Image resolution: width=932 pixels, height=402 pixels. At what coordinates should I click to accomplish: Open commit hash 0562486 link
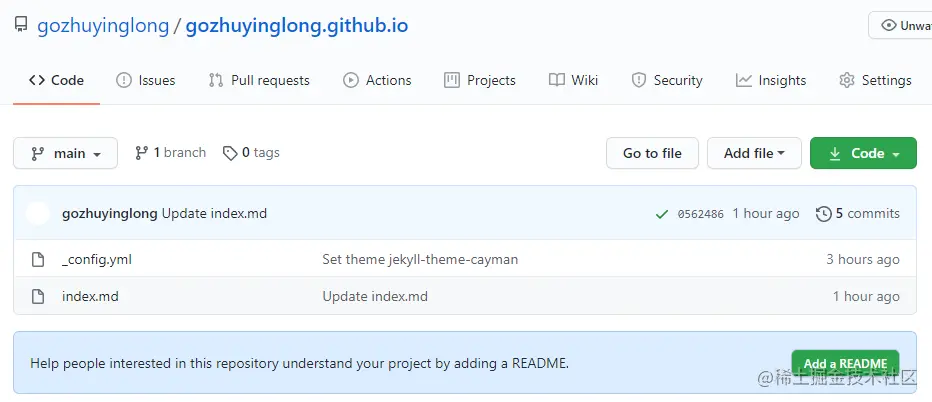click(x=700, y=214)
